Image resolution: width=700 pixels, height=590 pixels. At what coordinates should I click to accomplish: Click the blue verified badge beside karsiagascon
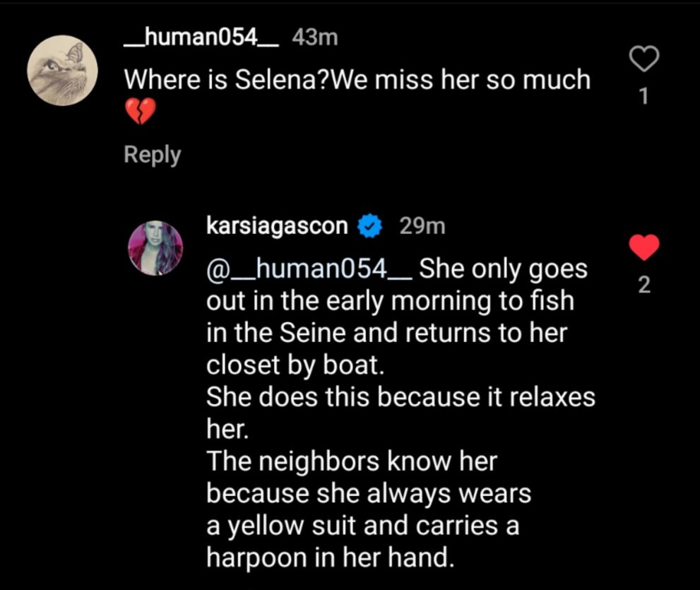point(370,226)
